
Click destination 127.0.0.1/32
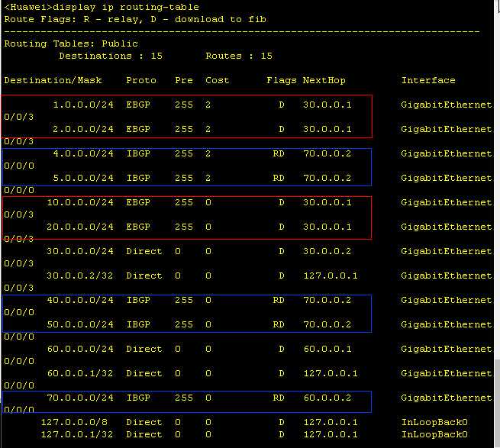(77, 434)
